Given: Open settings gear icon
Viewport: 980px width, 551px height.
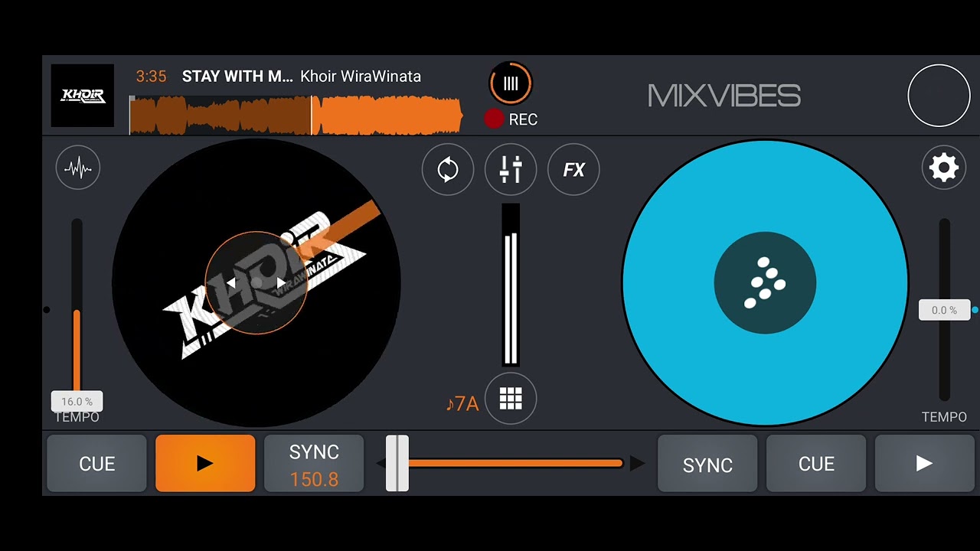Looking at the screenshot, I should (944, 168).
